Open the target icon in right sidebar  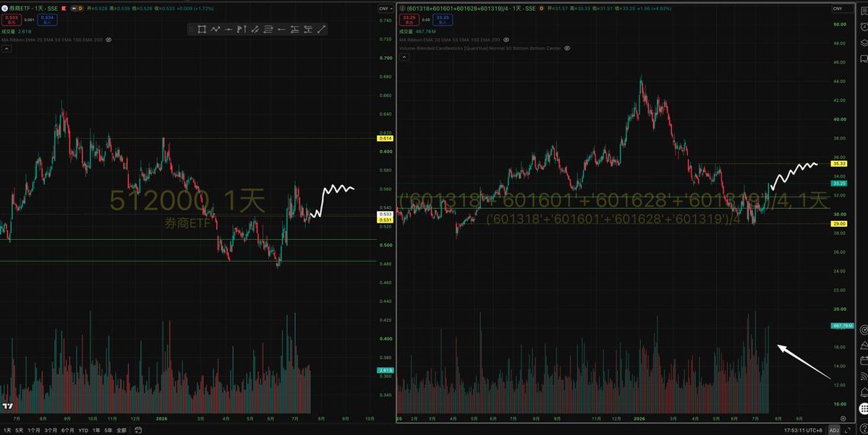(x=863, y=330)
